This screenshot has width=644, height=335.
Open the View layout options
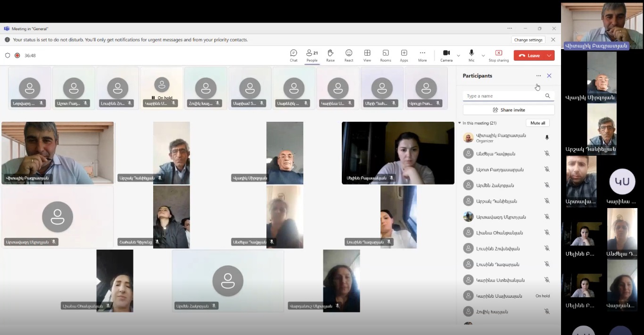coord(367,55)
